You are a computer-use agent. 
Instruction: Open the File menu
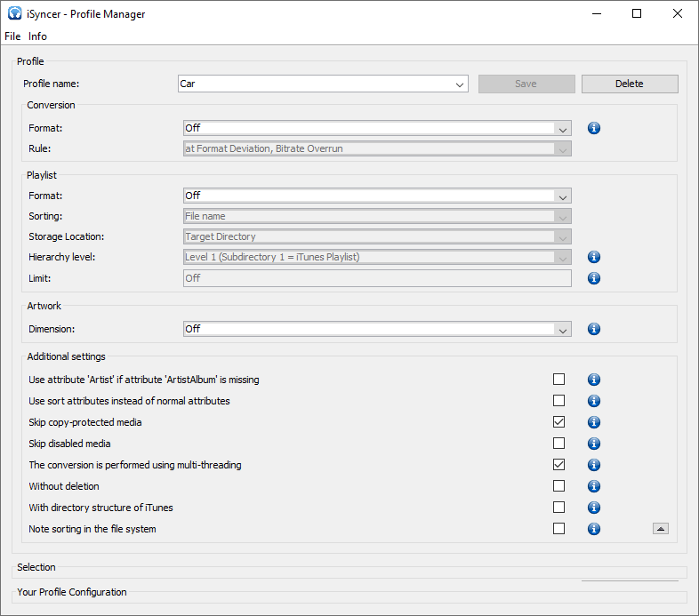tap(12, 36)
